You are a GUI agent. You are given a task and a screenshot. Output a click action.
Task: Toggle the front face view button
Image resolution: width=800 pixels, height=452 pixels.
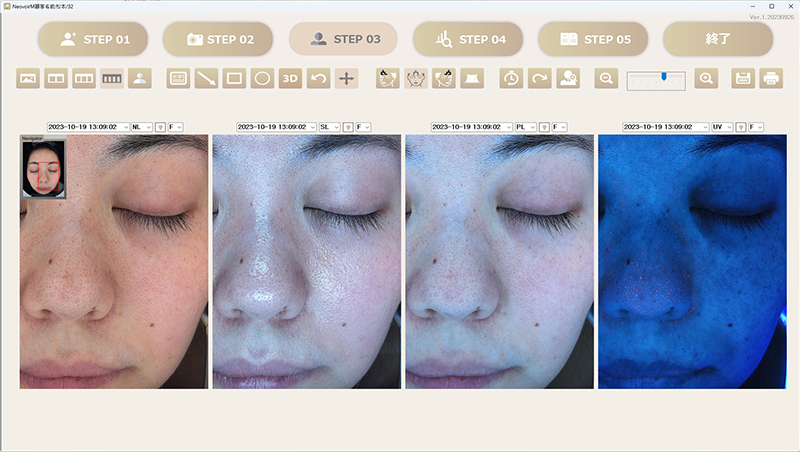coord(415,78)
